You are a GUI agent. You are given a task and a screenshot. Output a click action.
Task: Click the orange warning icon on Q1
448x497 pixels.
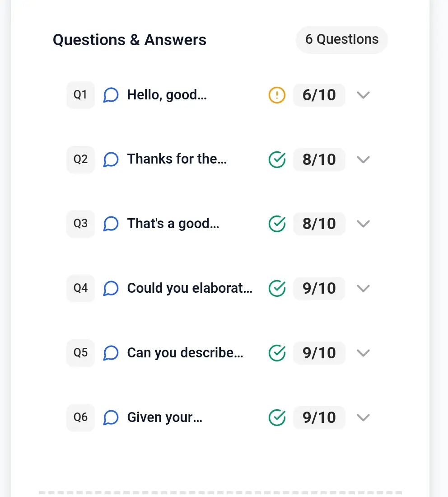click(277, 95)
